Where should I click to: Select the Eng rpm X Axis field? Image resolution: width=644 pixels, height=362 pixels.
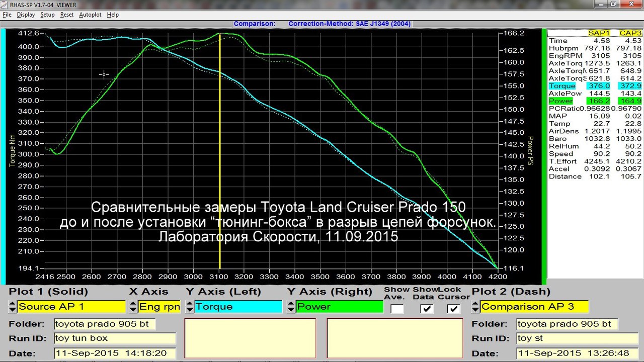[159, 307]
